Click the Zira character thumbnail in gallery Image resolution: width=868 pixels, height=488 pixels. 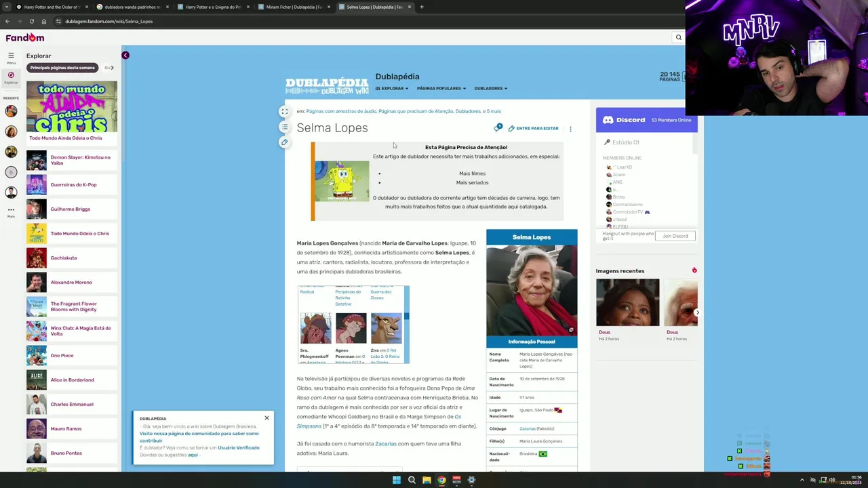pyautogui.click(x=386, y=328)
